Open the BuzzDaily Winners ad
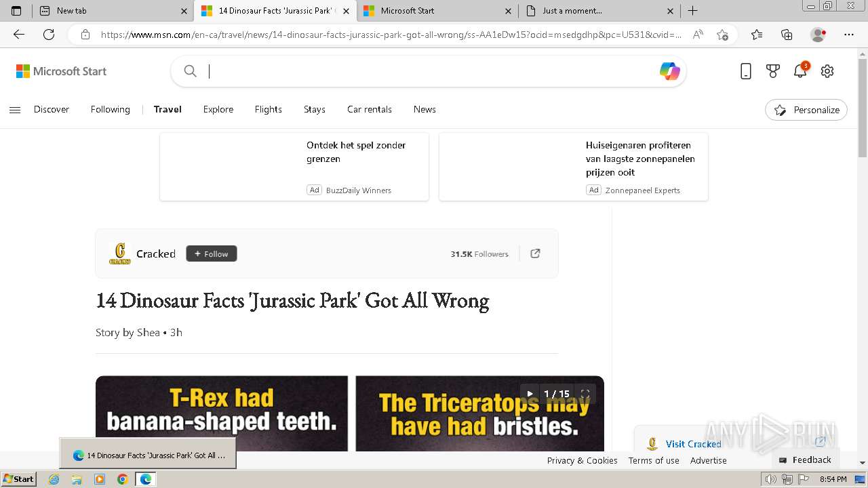868x488 pixels. pyautogui.click(x=294, y=167)
